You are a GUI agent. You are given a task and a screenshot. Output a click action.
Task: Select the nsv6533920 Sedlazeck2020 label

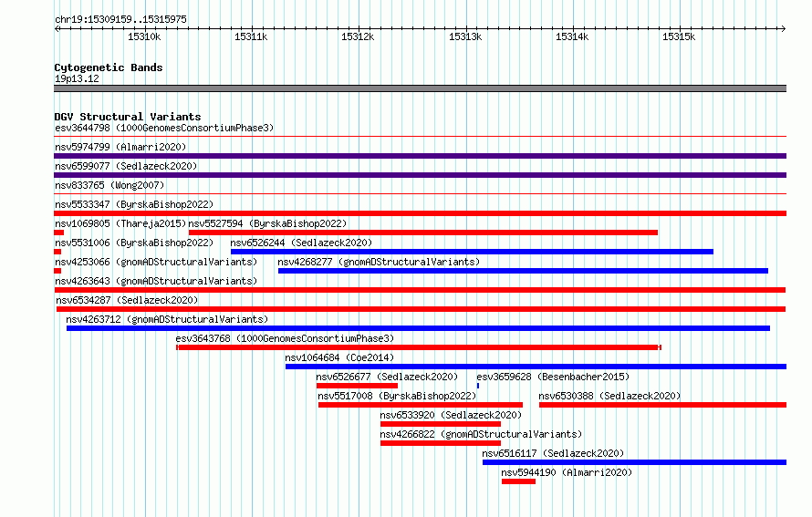[451, 415]
